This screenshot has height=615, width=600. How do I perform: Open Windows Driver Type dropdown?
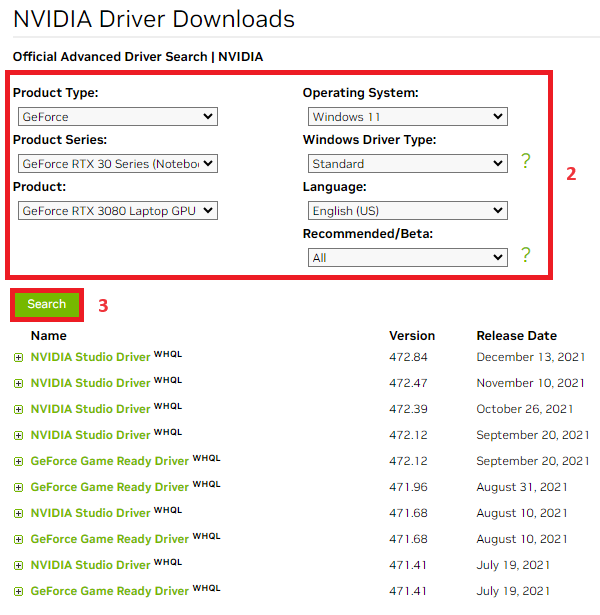407,164
